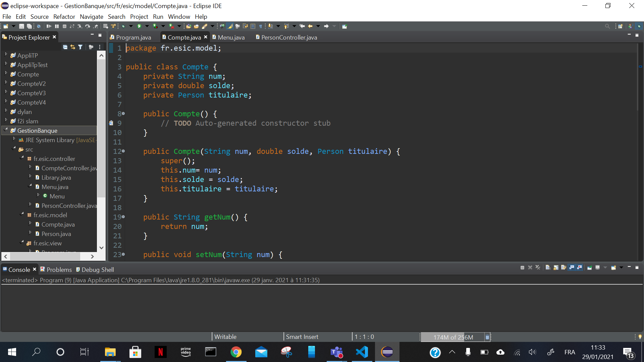Clear the Console with clear icon
644x362 pixels.
tap(548, 267)
